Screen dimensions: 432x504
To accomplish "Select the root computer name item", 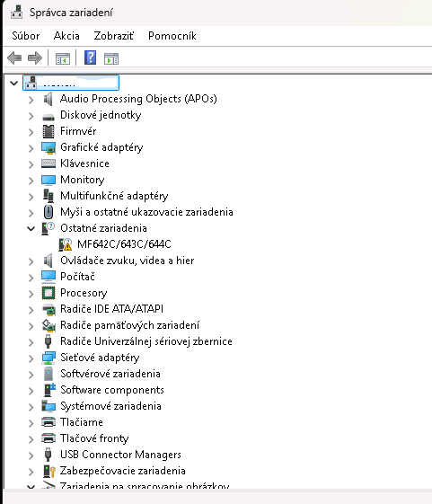I will (x=71, y=83).
